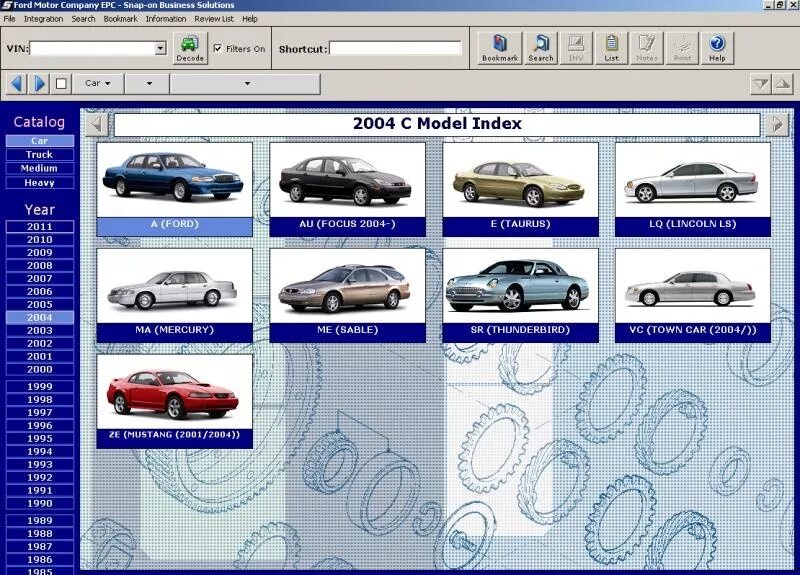Image resolution: width=800 pixels, height=575 pixels.
Task: Select year 1987
Action: (x=40, y=546)
